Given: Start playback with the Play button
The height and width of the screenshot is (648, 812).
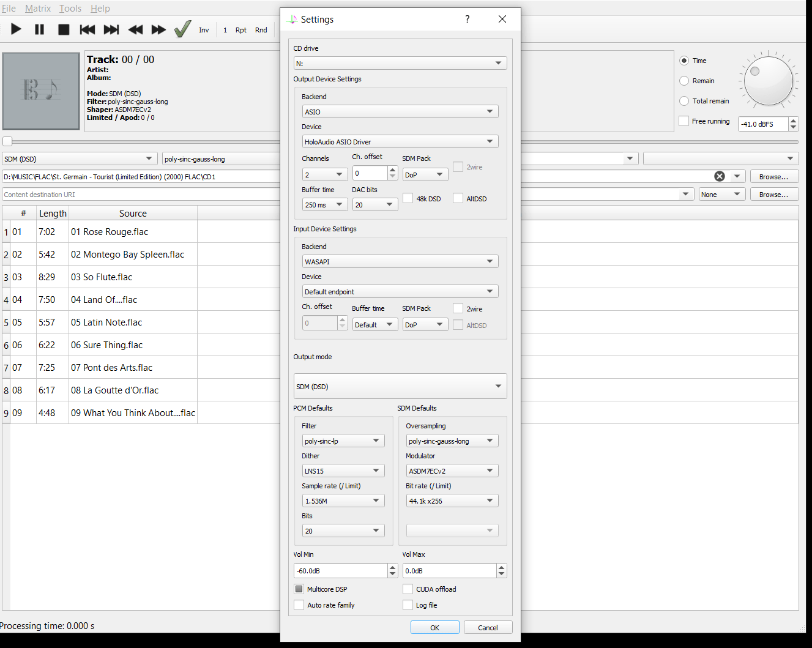Looking at the screenshot, I should coord(16,29).
